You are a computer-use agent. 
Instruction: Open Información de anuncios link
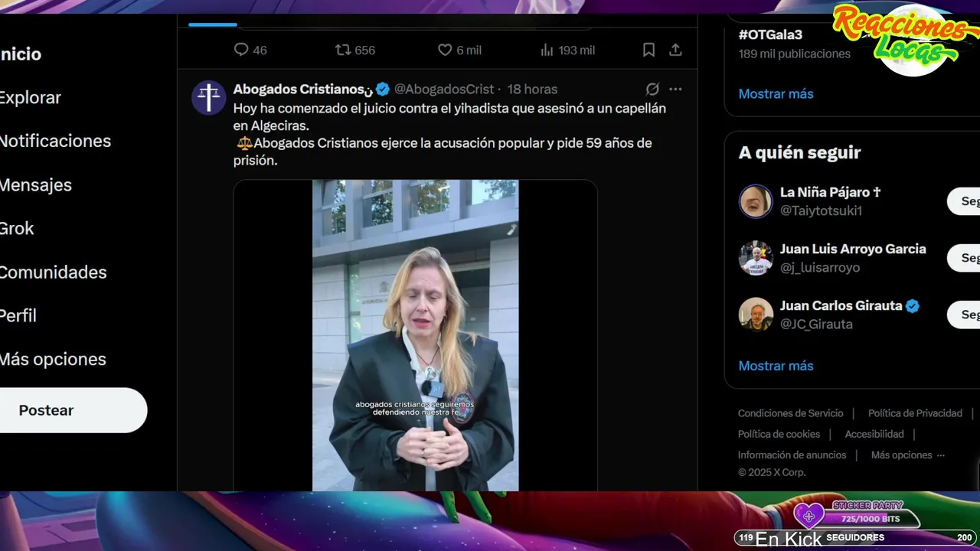792,455
